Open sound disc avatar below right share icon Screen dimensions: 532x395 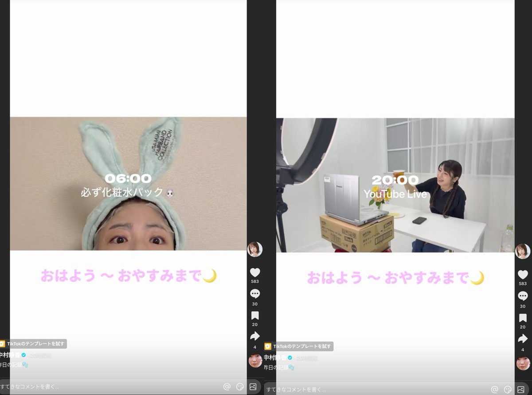pyautogui.click(x=523, y=363)
